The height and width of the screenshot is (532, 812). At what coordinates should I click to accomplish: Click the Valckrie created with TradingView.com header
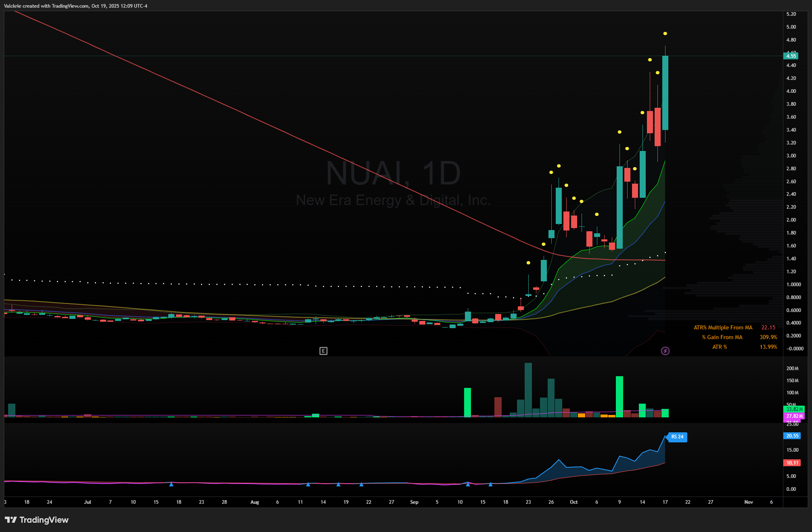(75, 6)
